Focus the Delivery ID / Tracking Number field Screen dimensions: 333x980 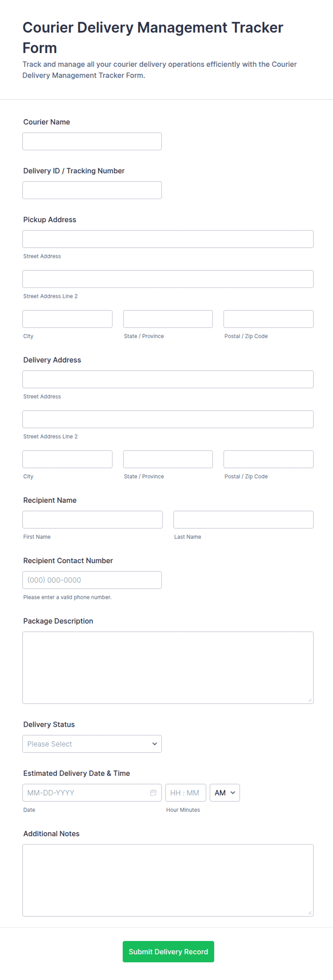point(92,190)
